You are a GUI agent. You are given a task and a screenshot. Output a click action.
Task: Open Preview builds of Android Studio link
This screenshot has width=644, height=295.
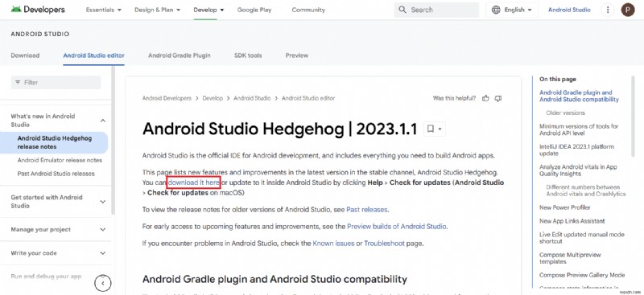click(x=397, y=227)
